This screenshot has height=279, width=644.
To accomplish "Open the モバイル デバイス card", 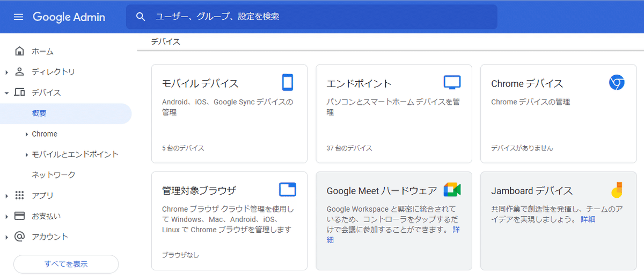I will [x=229, y=113].
